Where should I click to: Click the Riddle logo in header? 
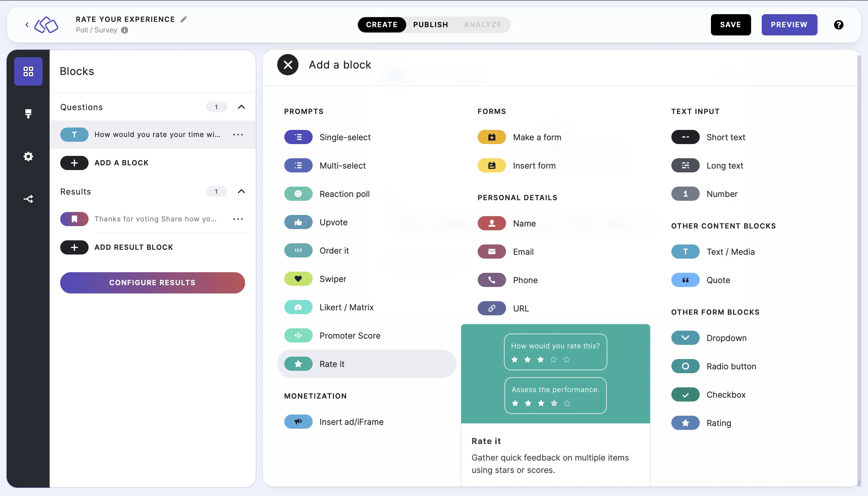pyautogui.click(x=46, y=25)
